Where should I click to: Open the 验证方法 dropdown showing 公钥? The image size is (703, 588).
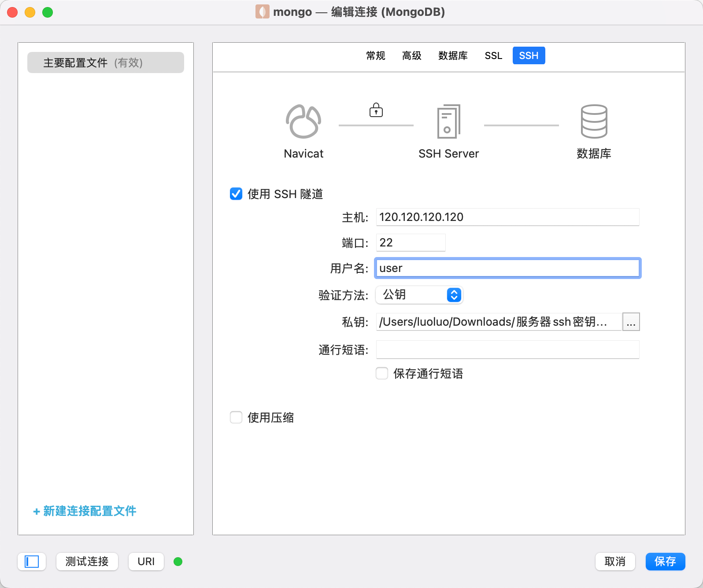pyautogui.click(x=419, y=295)
